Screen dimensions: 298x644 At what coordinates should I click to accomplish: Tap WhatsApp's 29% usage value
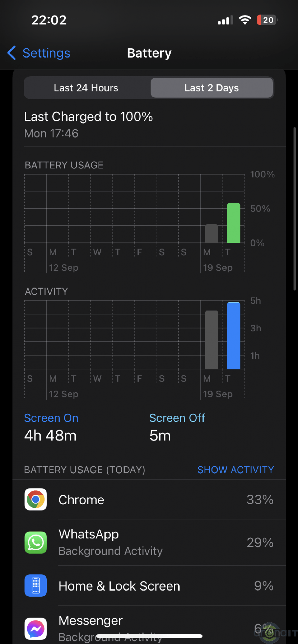pos(260,543)
